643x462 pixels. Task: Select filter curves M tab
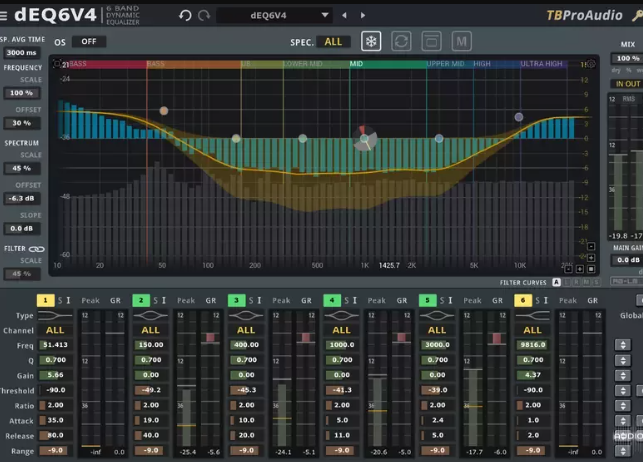(586, 282)
